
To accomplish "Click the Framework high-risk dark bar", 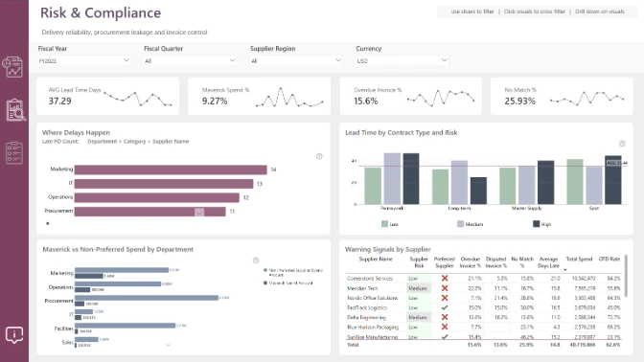I will [411, 178].
